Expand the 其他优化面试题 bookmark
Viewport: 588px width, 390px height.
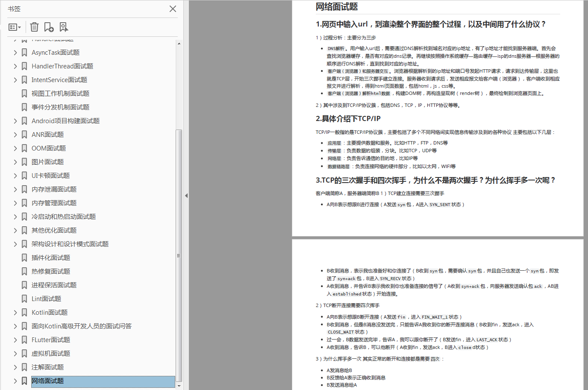[15, 230]
